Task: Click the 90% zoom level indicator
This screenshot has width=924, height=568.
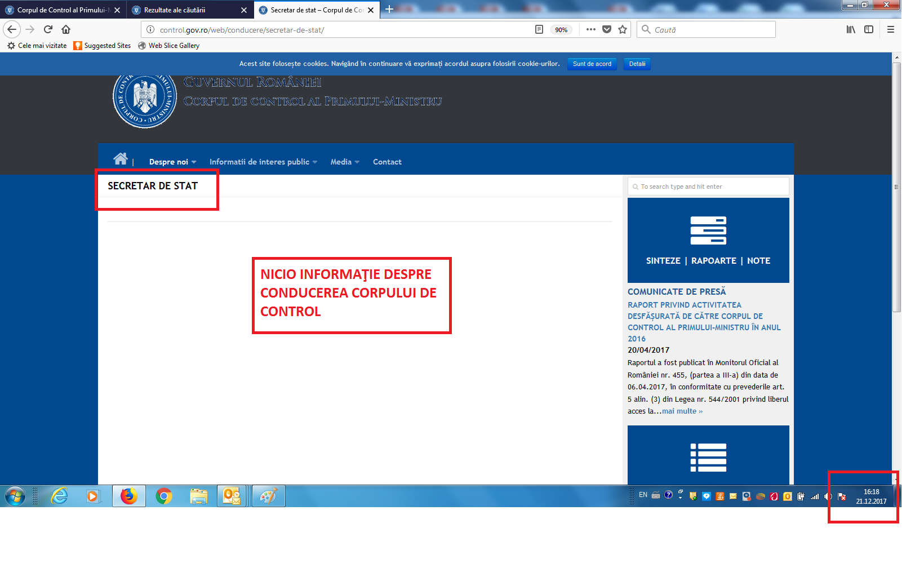Action: click(561, 30)
